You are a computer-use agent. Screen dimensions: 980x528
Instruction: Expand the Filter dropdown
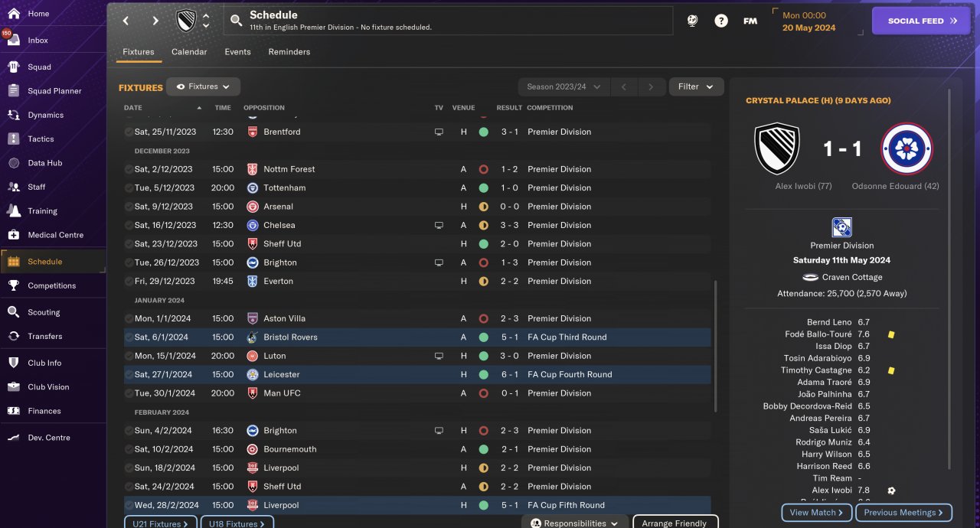pyautogui.click(x=696, y=86)
